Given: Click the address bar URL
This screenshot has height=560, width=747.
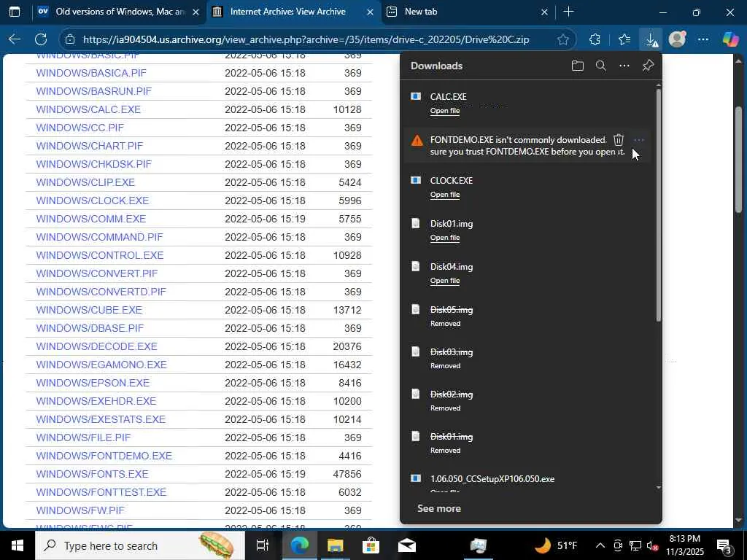Looking at the screenshot, I should 306,39.
